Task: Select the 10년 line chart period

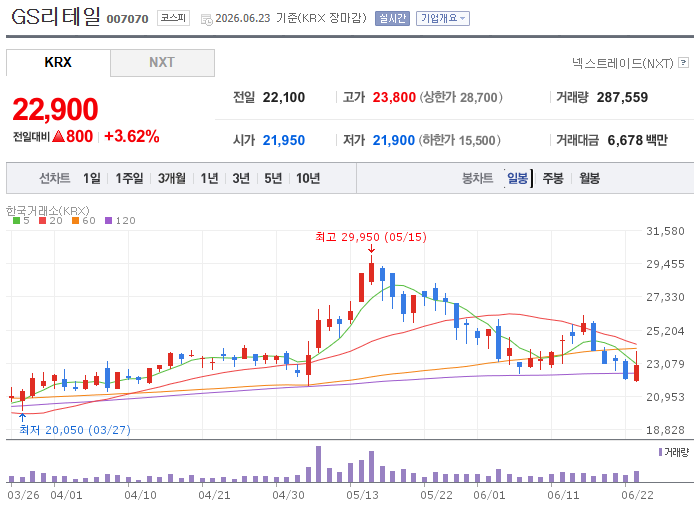Action: 308,178
